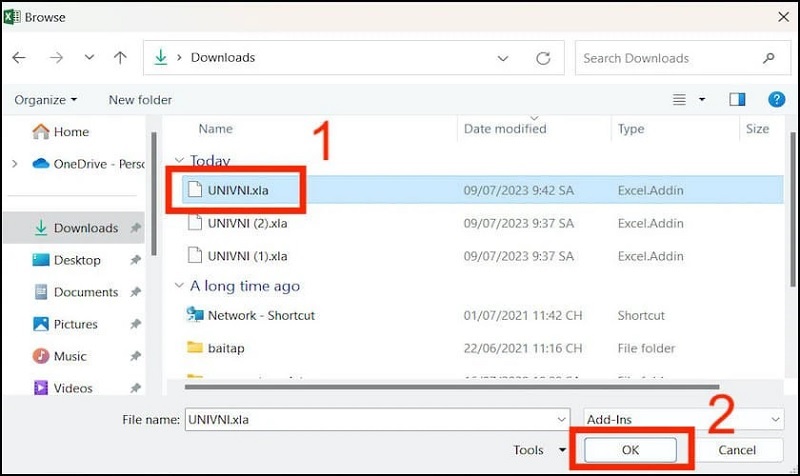800x476 pixels.
Task: Click the Up one level arrow
Action: coord(119,58)
